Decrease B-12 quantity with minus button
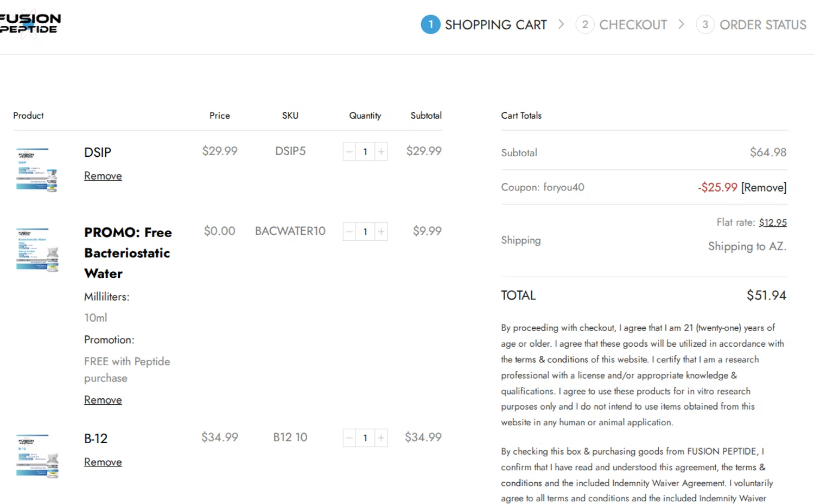The image size is (814, 504). click(x=349, y=438)
